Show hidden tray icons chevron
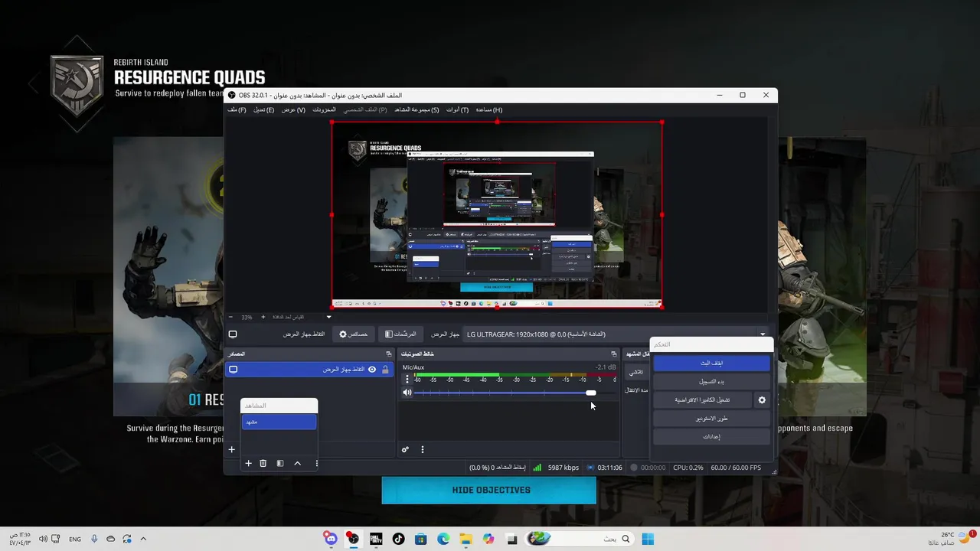This screenshot has height=551, width=980. click(x=143, y=539)
